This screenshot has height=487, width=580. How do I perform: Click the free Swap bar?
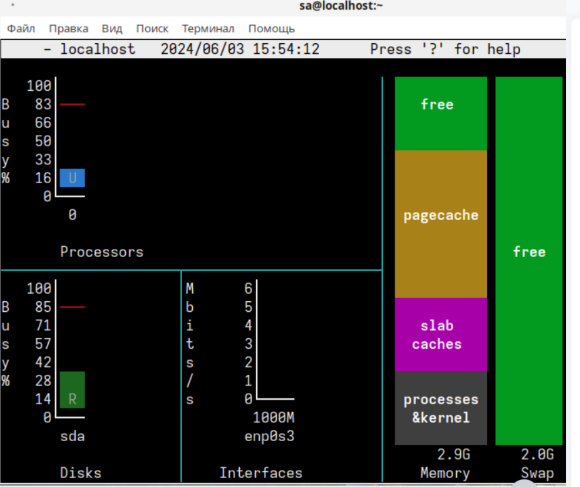[x=529, y=261]
